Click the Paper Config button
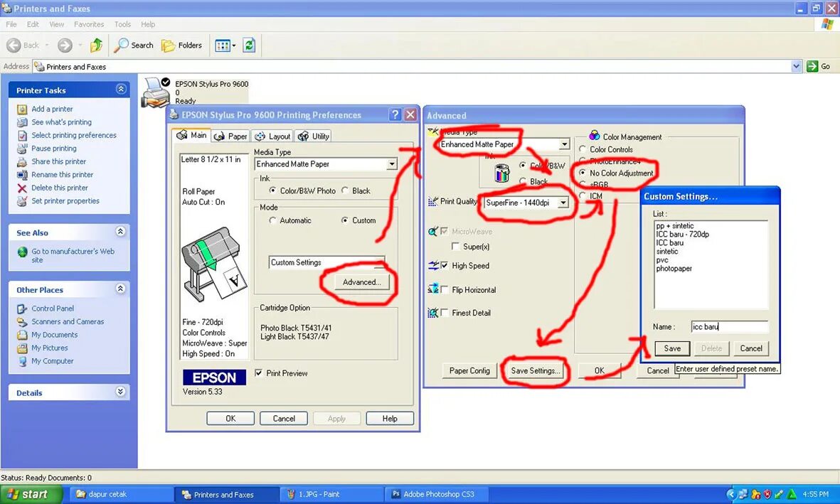Image resolution: width=840 pixels, height=504 pixels. (469, 370)
